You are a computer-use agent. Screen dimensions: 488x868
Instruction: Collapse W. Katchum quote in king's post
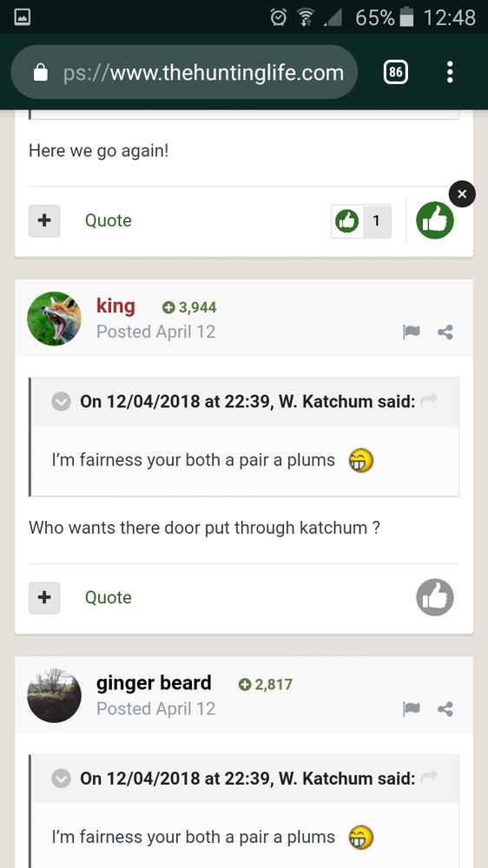coord(61,401)
